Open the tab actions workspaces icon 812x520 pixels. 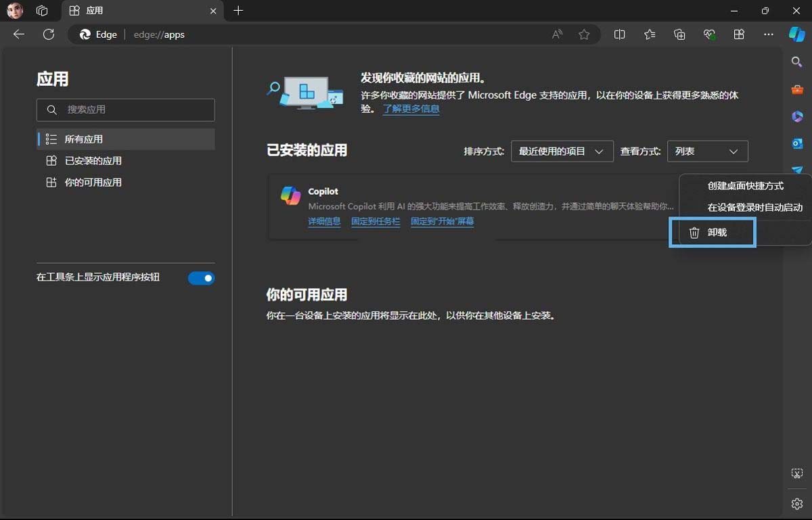(42, 11)
